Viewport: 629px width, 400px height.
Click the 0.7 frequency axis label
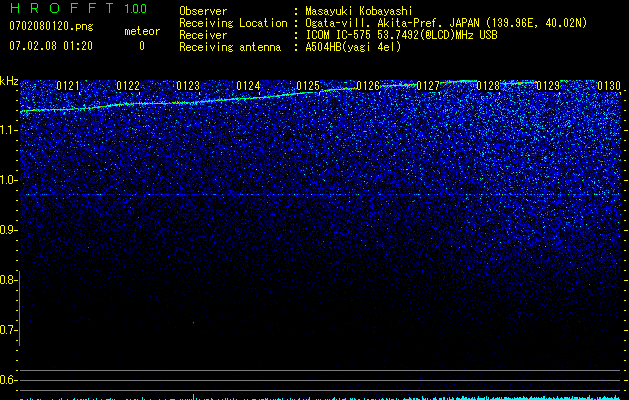7,330
